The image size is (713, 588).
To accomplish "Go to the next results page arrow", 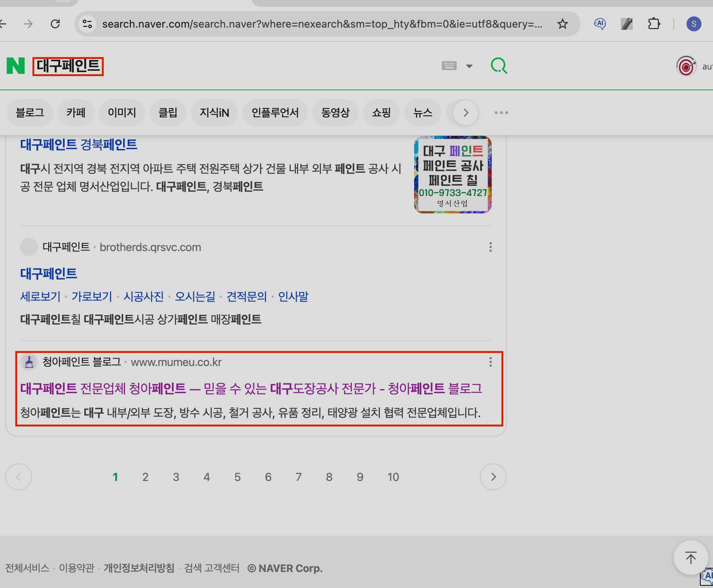I will pos(493,477).
